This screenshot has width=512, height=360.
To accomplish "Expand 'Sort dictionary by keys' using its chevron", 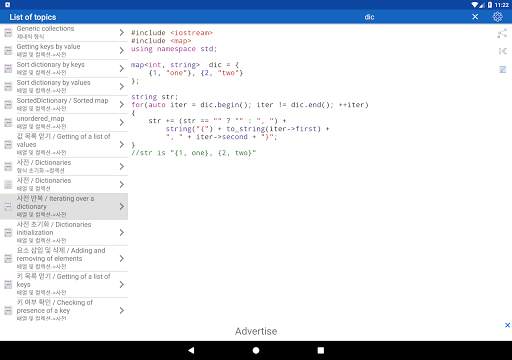I will pyautogui.click(x=122, y=68).
